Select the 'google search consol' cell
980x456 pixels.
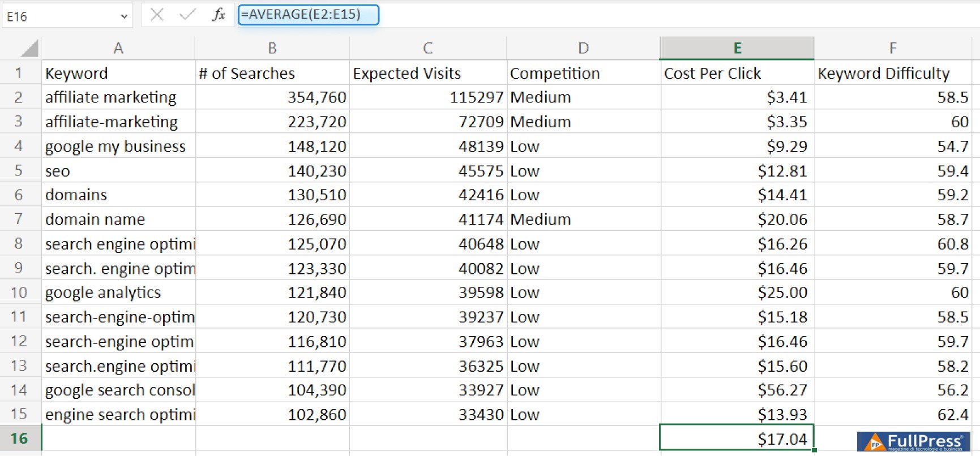(118, 390)
